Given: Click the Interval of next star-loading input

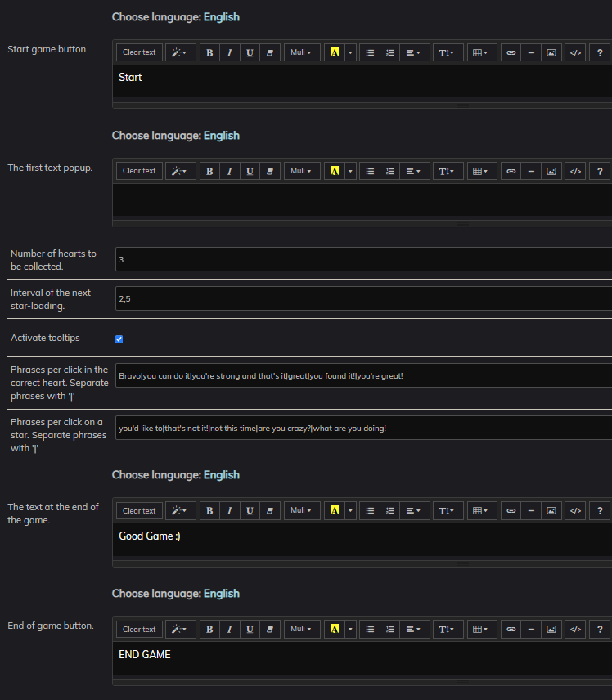Looking at the screenshot, I should coord(363,298).
